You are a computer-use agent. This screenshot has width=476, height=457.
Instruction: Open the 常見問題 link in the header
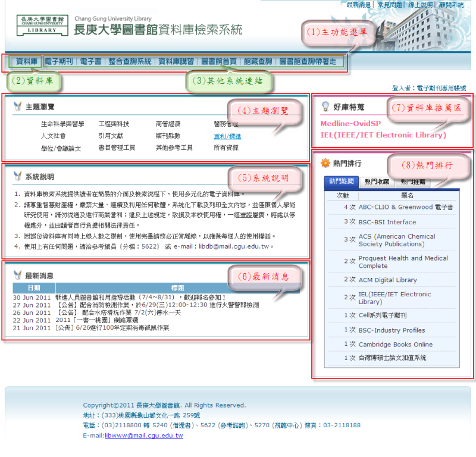(x=390, y=5)
